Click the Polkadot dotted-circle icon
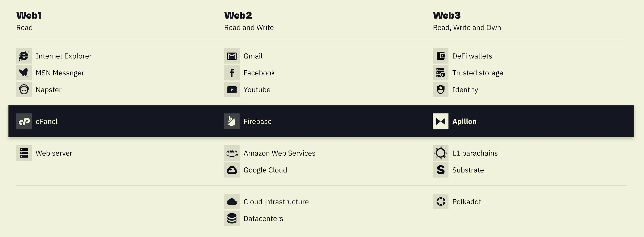 440,202
